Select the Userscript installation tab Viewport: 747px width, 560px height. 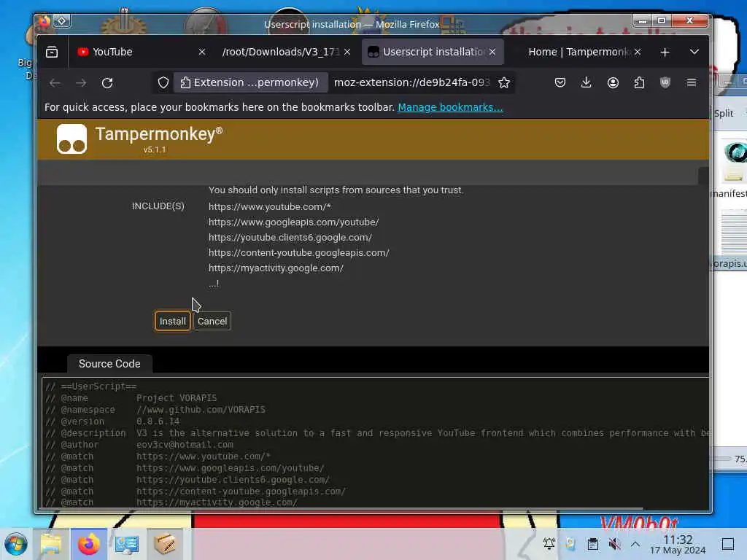point(433,52)
